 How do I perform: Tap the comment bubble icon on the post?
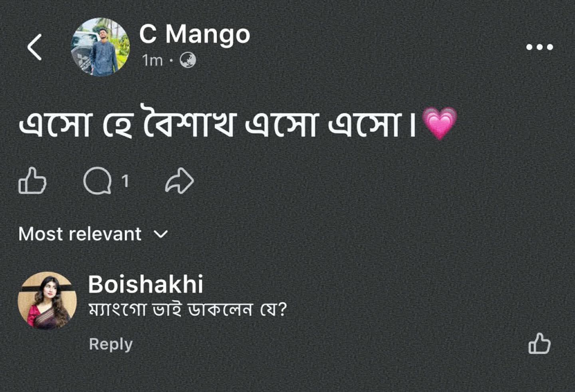[x=97, y=181]
